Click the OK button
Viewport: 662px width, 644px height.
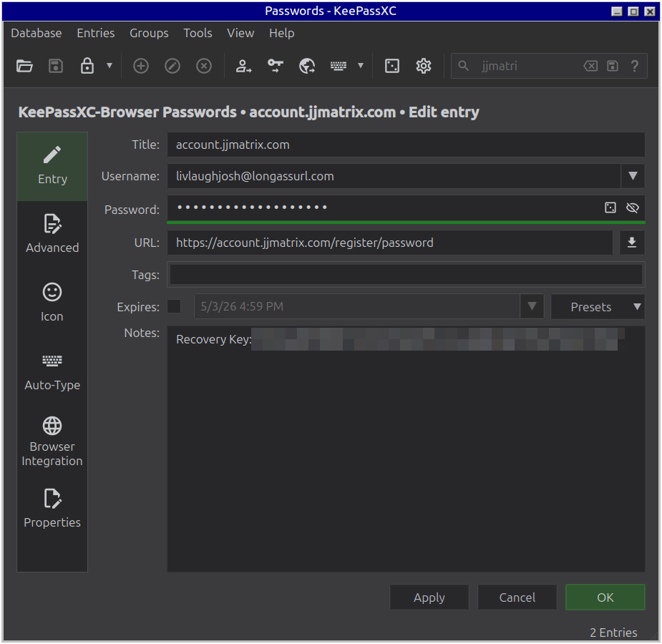click(x=605, y=597)
